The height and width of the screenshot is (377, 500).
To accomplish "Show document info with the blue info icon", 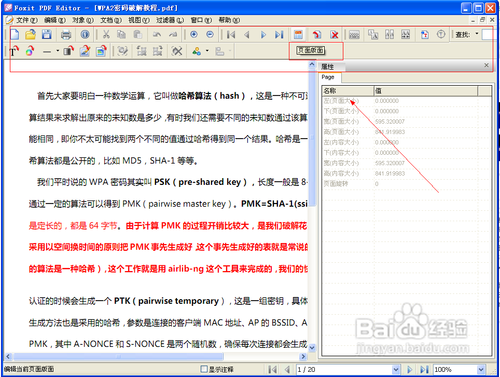I will point(85,34).
